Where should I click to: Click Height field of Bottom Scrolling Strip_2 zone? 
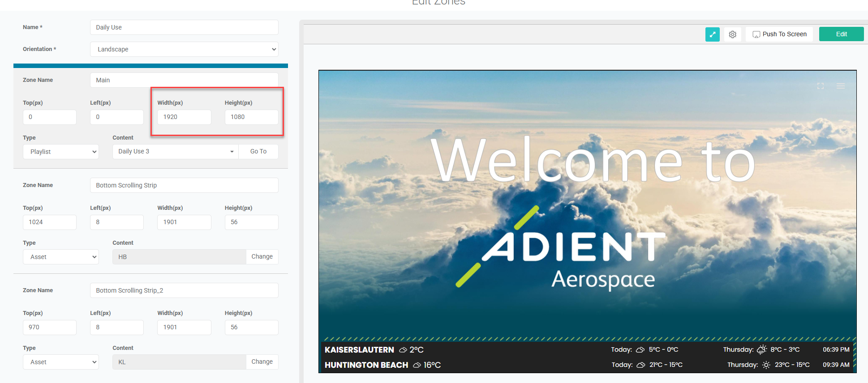pos(251,327)
